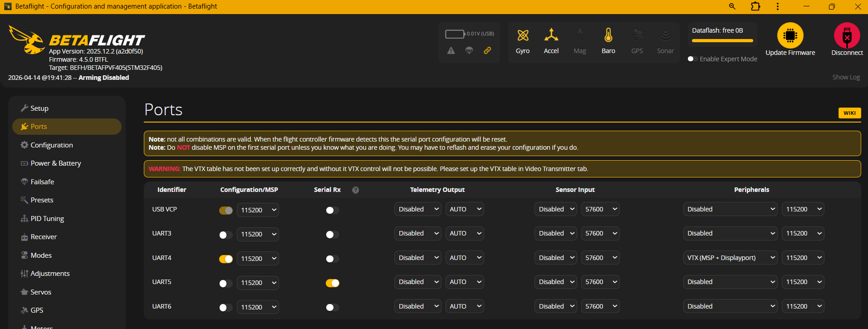Open the browser extensions puzzle icon
Screen dimensions: 868x329
tap(755, 6)
